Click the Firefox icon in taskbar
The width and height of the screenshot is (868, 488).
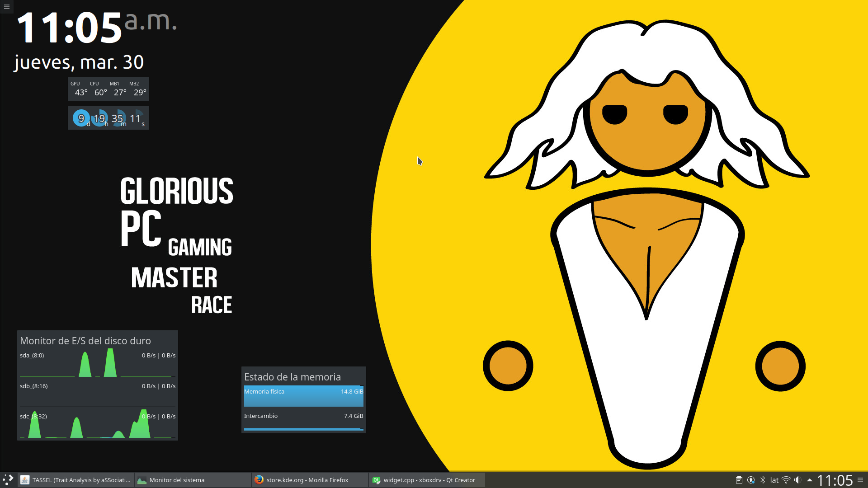click(x=259, y=480)
